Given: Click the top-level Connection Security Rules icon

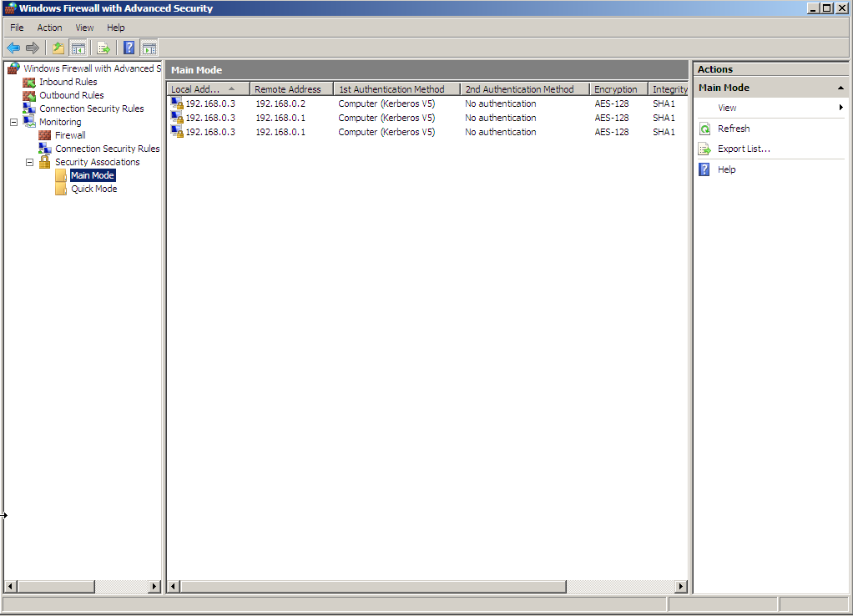Looking at the screenshot, I should [x=29, y=109].
